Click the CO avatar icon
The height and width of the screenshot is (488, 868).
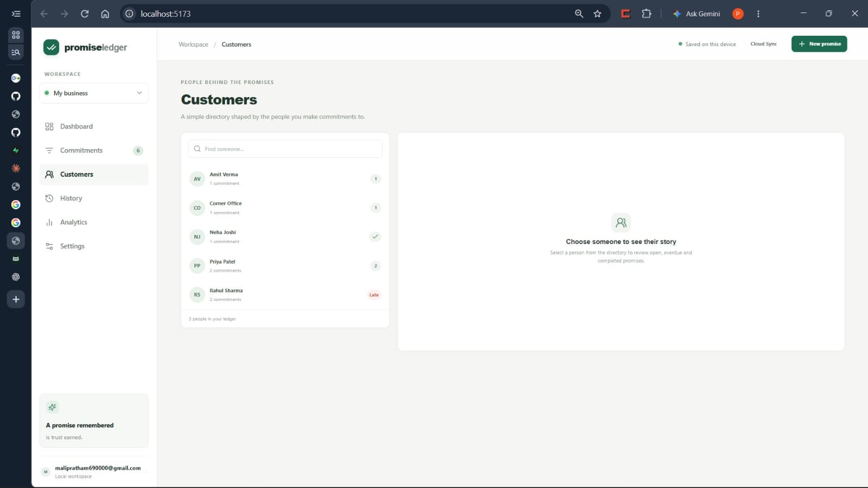[197, 208]
